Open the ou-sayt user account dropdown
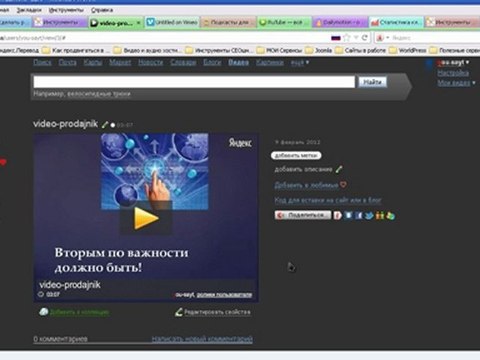This screenshot has width=480, height=360. click(453, 62)
